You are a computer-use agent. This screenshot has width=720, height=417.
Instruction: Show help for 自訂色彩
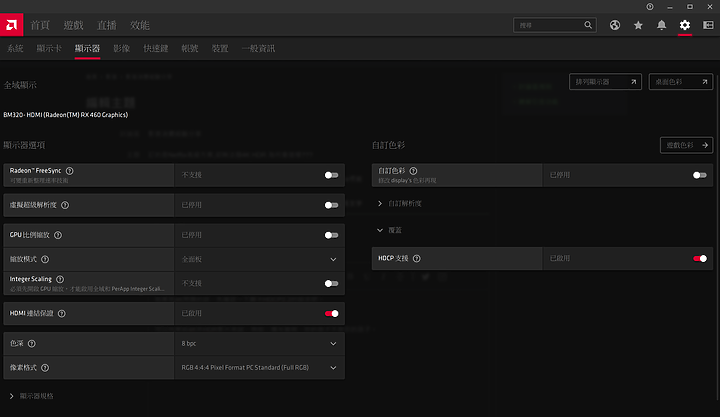[413, 171]
